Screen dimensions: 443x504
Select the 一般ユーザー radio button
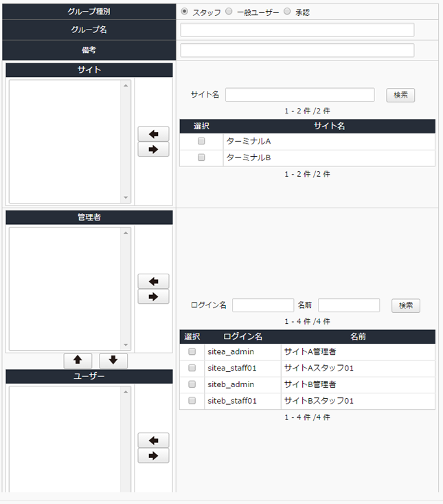[x=229, y=12]
